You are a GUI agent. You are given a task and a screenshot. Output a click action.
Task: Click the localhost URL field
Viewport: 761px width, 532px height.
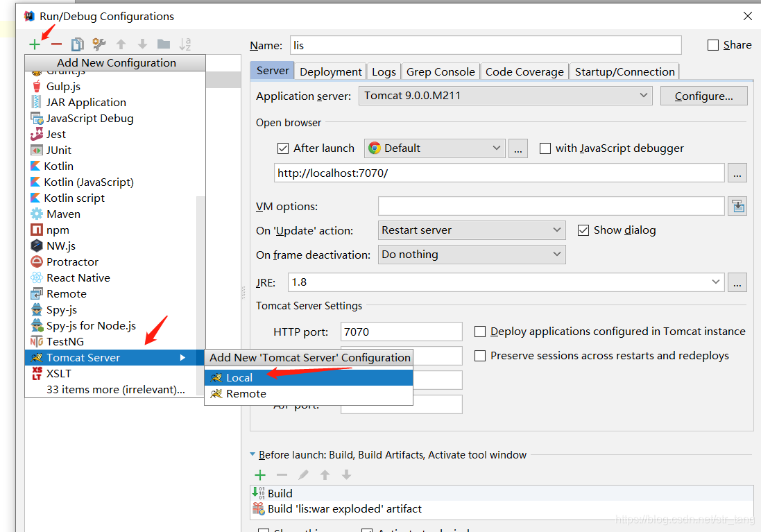499,173
